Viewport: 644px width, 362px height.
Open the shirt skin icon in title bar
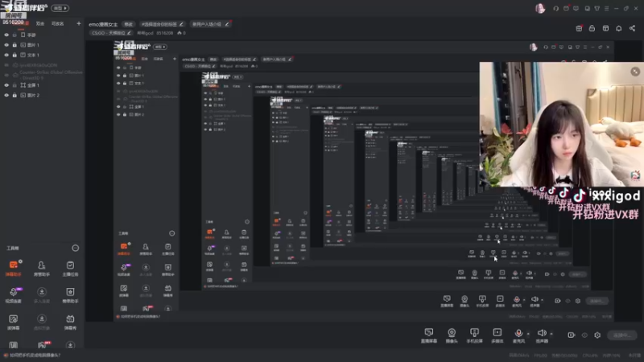coord(597,8)
